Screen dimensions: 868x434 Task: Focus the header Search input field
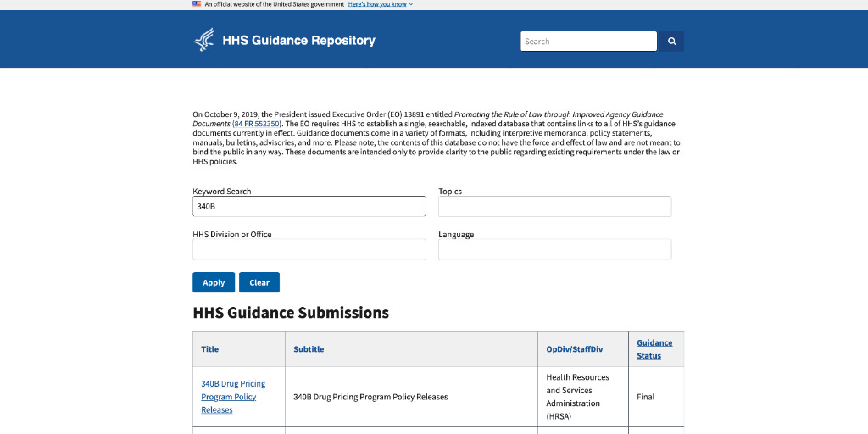coord(588,41)
